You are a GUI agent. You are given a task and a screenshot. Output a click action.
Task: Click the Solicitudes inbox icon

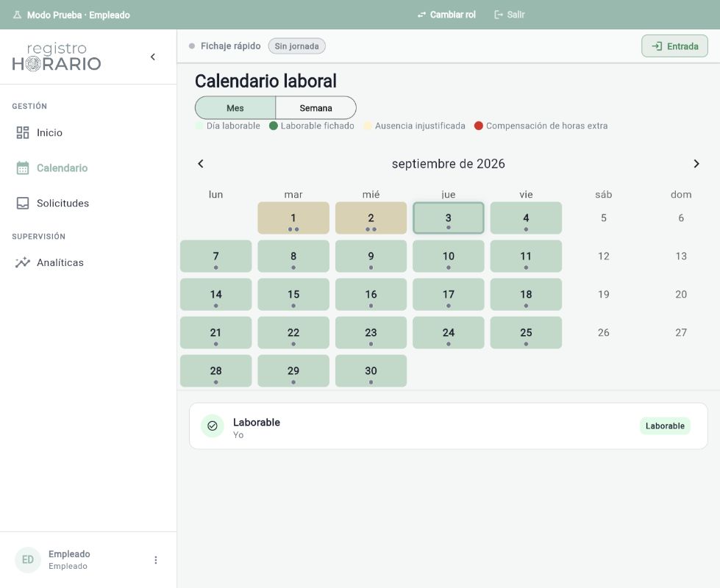coord(23,204)
